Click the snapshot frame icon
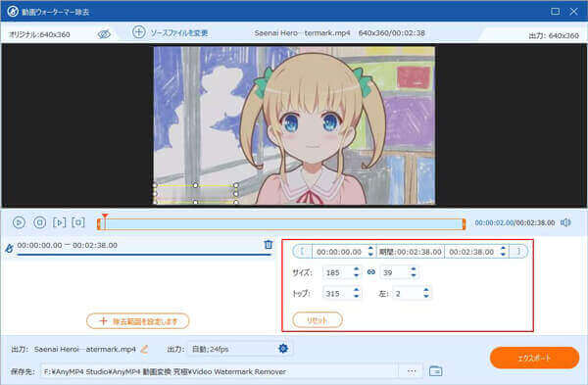588x385 pixels. pyautogui.click(x=78, y=222)
